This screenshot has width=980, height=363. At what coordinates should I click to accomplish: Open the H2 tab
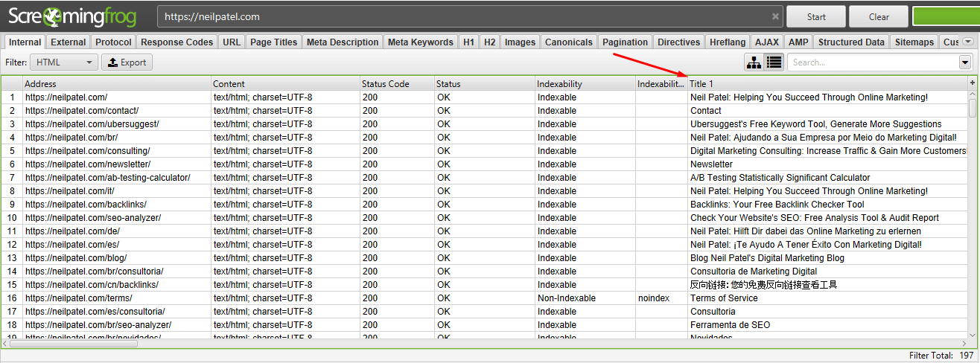(489, 42)
